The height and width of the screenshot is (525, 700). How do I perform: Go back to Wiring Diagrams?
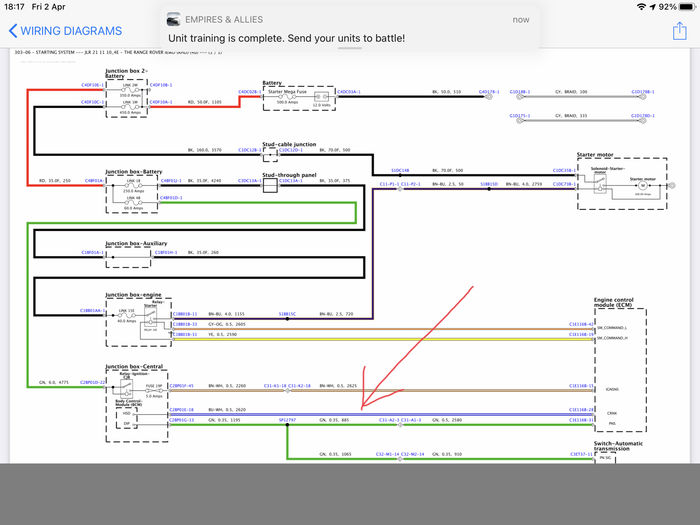(65, 31)
